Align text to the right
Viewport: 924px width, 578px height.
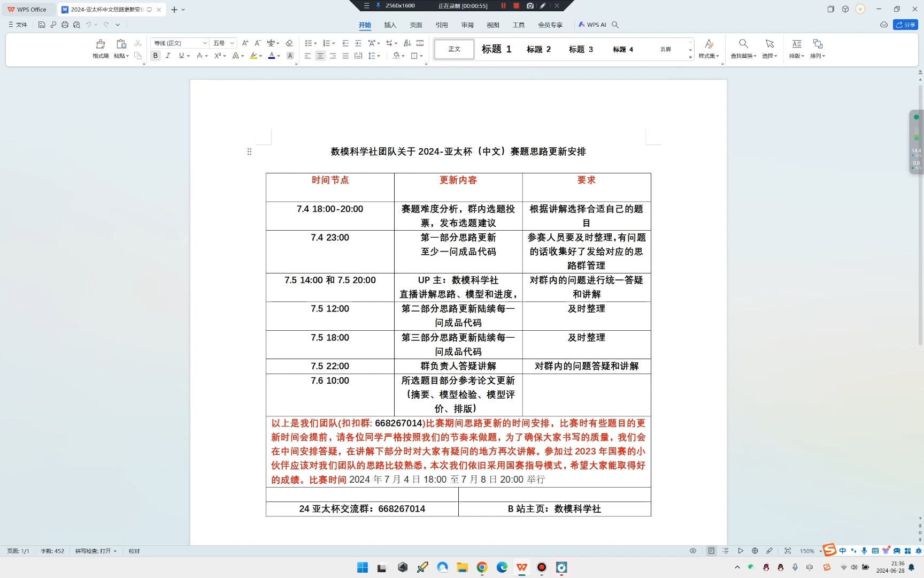(x=333, y=56)
